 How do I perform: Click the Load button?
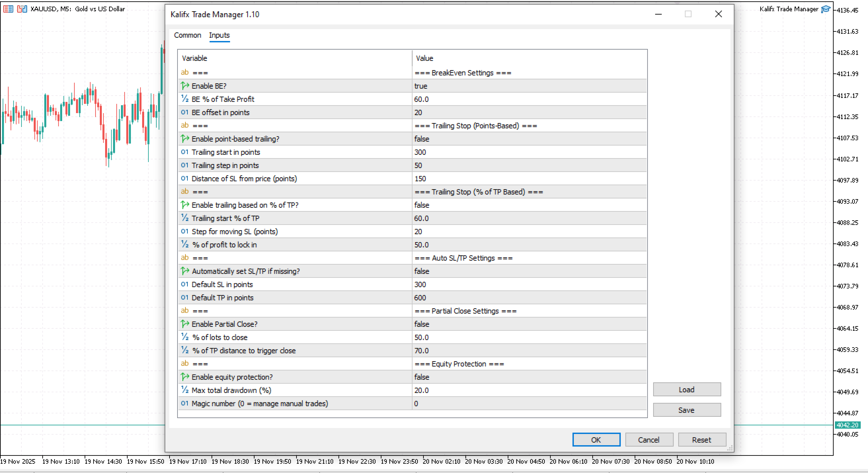click(x=686, y=390)
